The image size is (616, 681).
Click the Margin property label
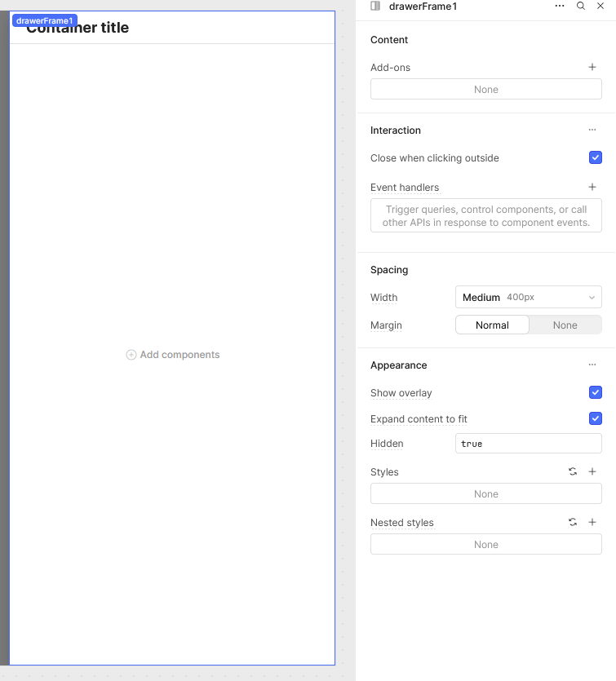click(386, 325)
